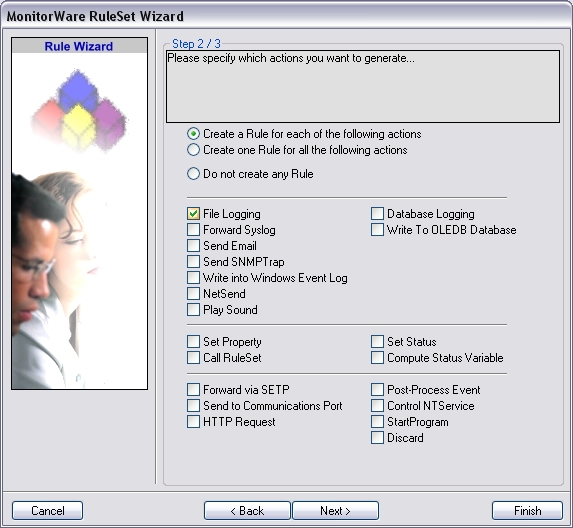Choose Do not create any Rule

(x=193, y=174)
